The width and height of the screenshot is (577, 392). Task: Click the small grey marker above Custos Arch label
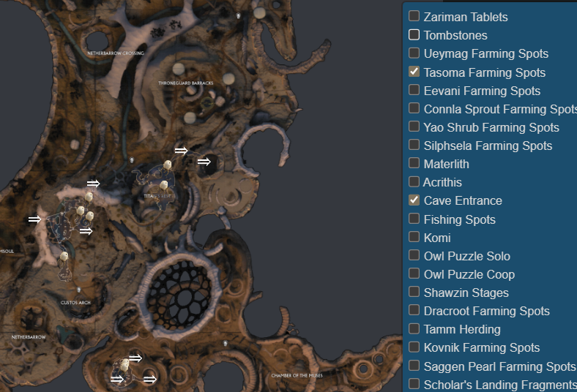79,290
